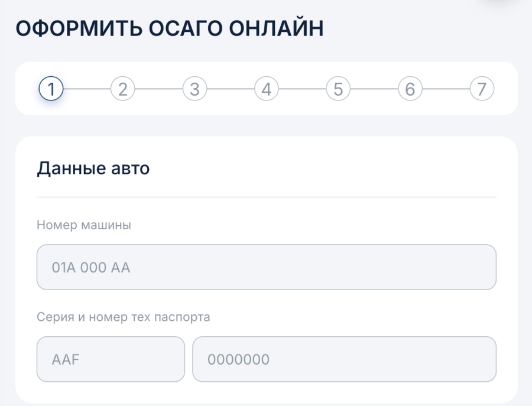Viewport: 532px width, 406px height.
Task: Open step 3 in the stepper
Action: point(194,89)
